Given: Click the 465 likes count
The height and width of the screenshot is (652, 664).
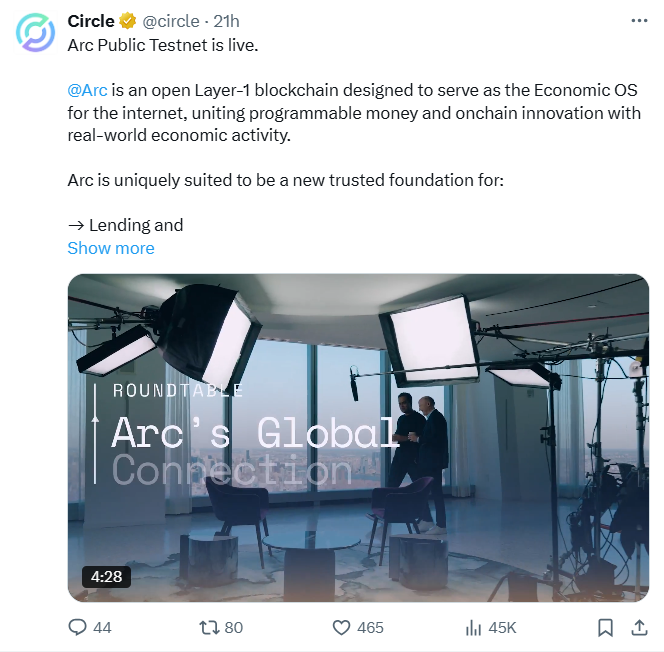Looking at the screenshot, I should tap(370, 627).
